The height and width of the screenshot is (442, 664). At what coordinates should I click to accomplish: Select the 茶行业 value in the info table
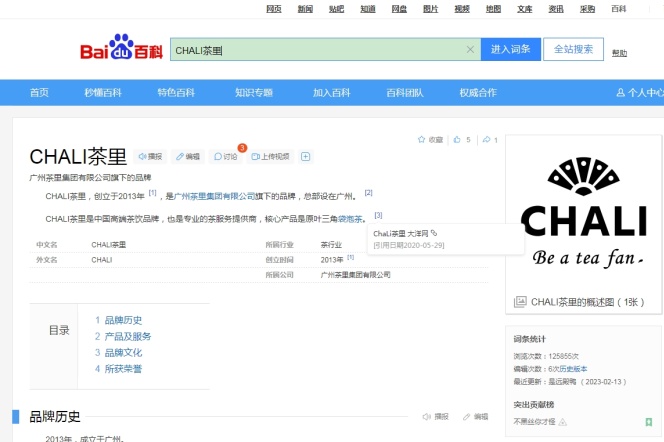click(x=331, y=245)
